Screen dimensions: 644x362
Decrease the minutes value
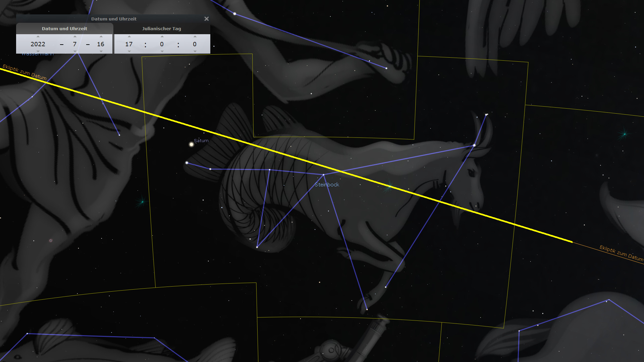162,51
